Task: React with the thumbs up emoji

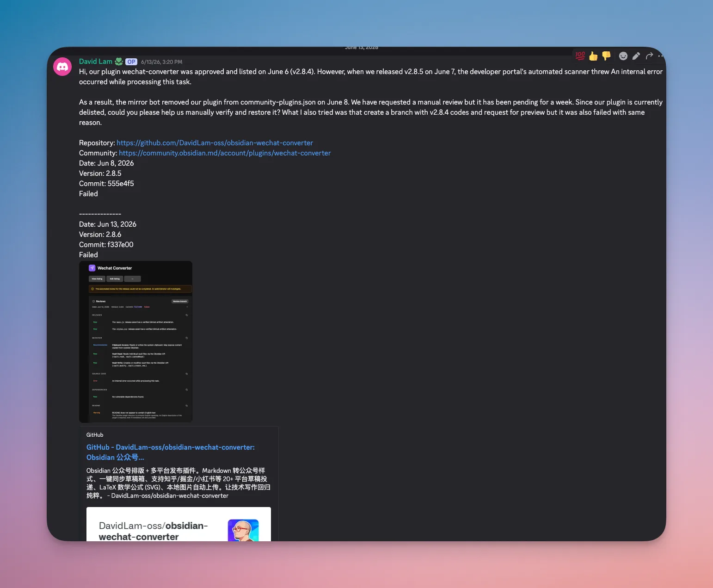Action: pos(593,56)
